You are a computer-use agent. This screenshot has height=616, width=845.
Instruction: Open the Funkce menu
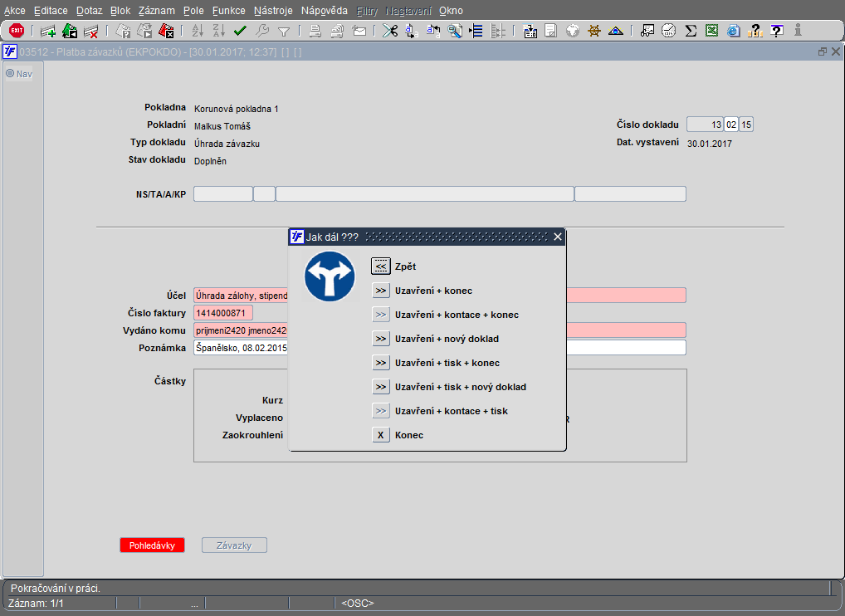pos(228,10)
